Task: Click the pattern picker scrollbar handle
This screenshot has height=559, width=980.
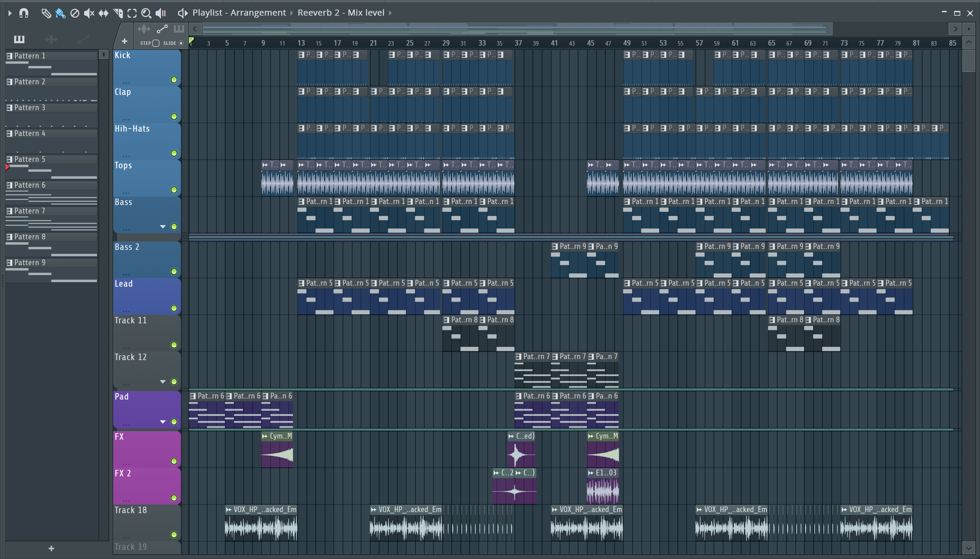Action: tap(103, 54)
